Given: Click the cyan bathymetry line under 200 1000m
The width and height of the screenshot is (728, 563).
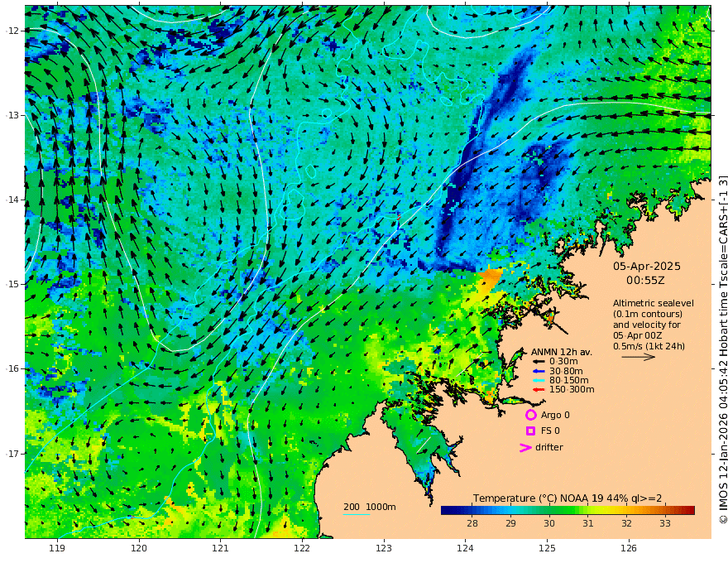Looking at the screenshot, I should [x=357, y=514].
